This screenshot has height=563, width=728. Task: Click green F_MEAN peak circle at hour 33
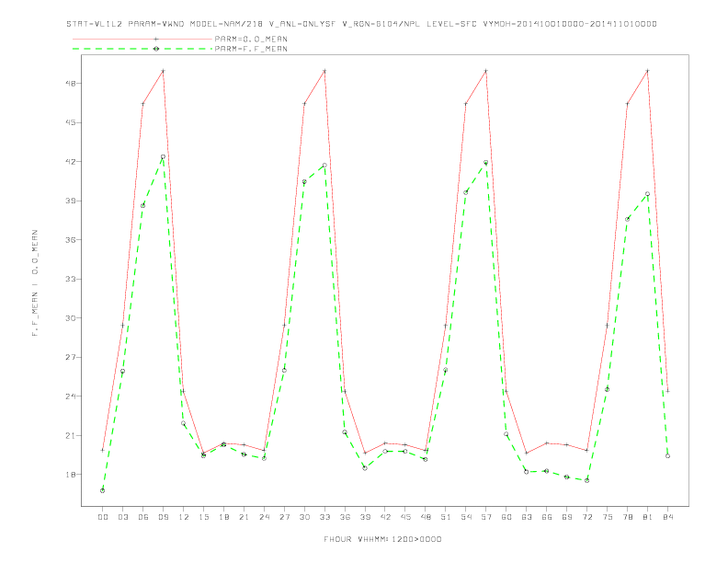324,166
